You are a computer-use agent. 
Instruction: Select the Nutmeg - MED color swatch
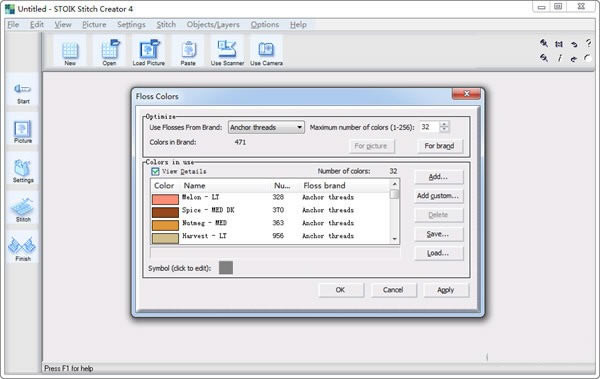tap(165, 225)
